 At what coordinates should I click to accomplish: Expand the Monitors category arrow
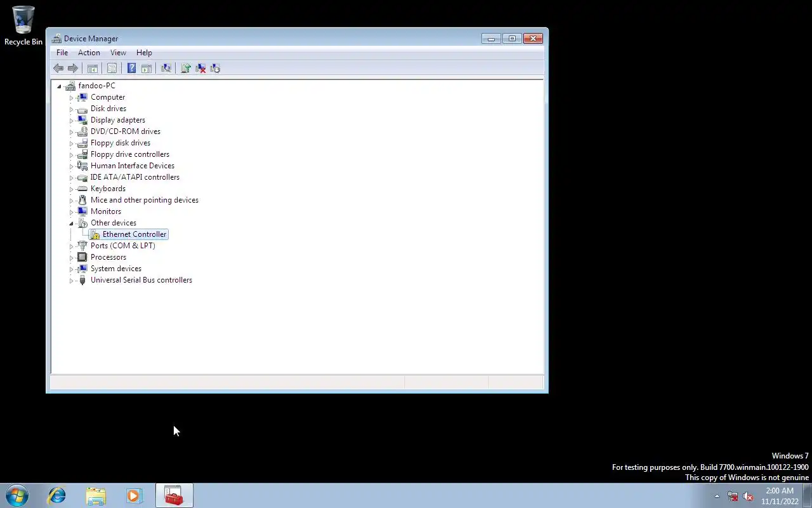pos(71,212)
